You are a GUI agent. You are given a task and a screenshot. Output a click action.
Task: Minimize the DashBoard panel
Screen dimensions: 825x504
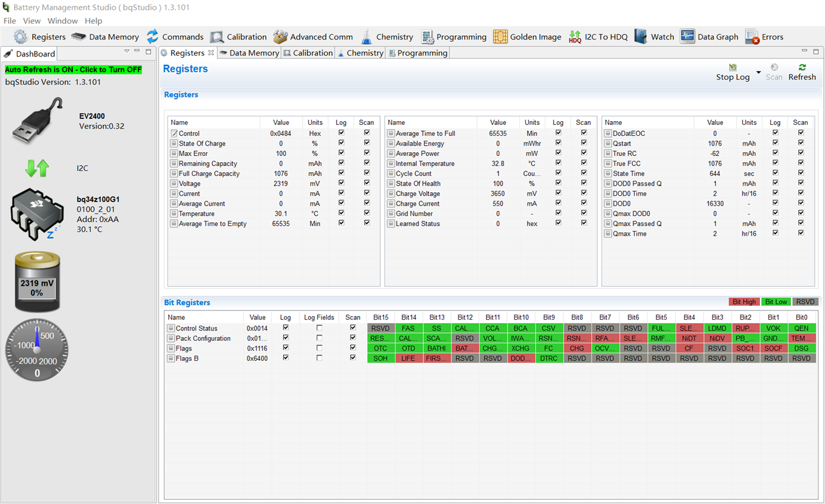[x=137, y=51]
